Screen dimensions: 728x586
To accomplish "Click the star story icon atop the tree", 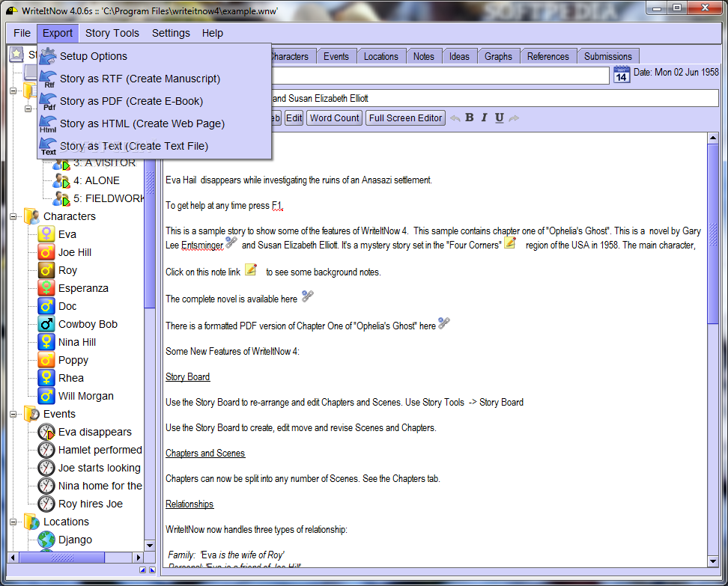I will (x=16, y=54).
